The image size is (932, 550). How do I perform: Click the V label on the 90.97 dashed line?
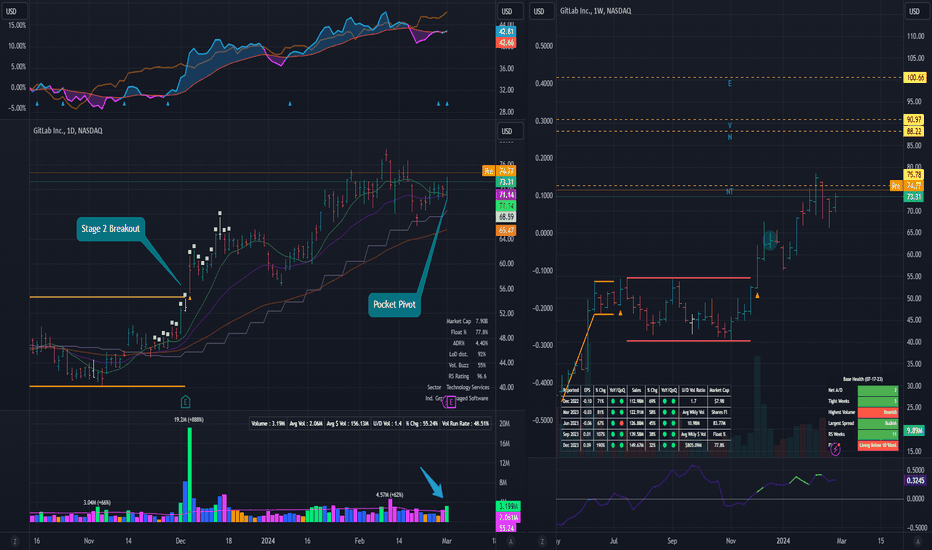coord(729,125)
